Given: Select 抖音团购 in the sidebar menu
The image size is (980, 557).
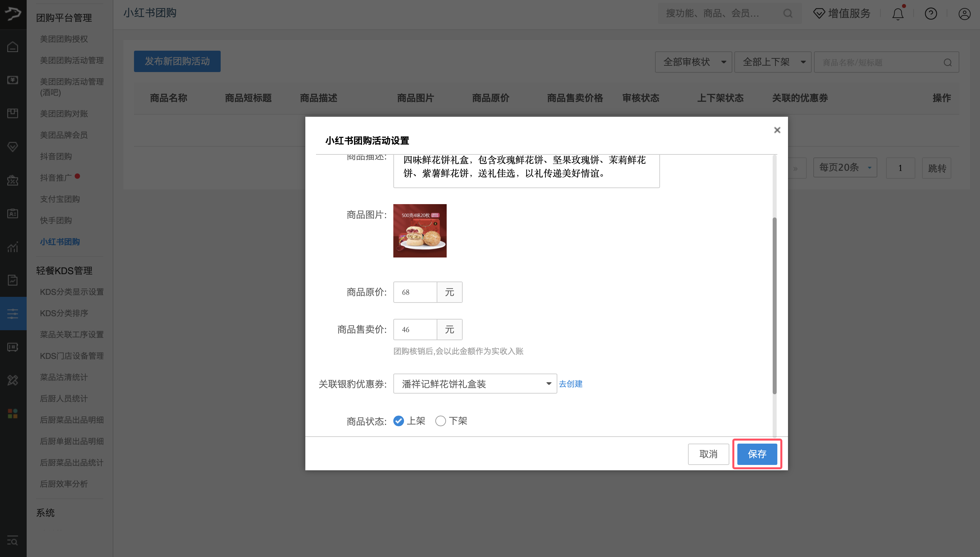Looking at the screenshot, I should pyautogui.click(x=56, y=156).
